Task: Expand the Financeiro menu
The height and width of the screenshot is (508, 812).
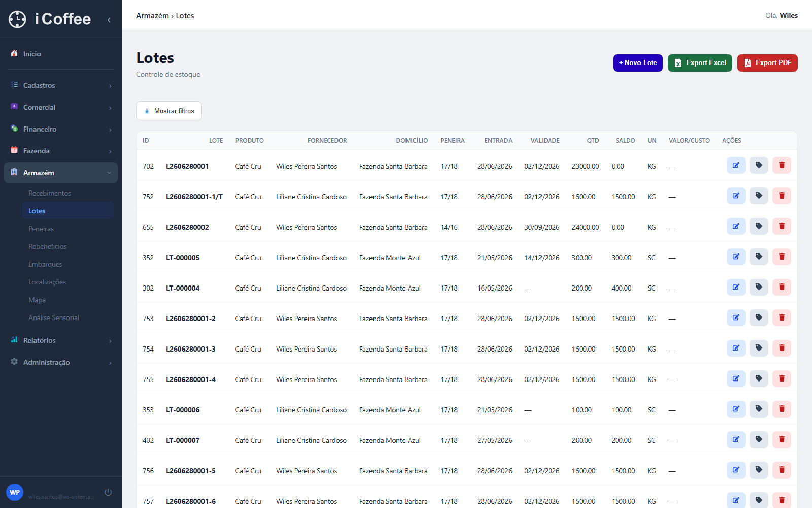Action: pyautogui.click(x=61, y=129)
